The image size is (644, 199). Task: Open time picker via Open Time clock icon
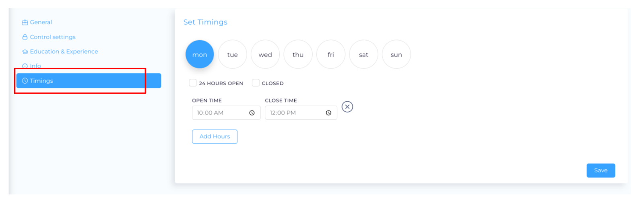click(x=252, y=113)
